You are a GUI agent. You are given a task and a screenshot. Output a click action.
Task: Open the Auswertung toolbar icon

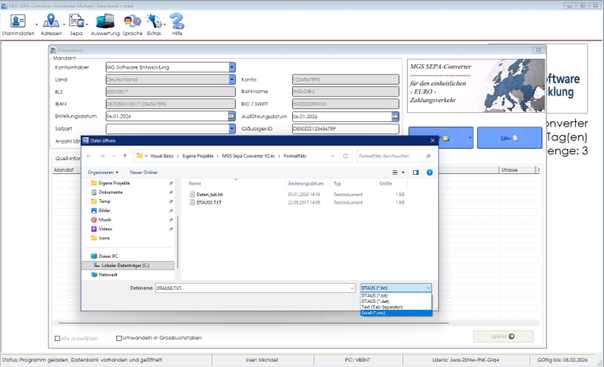[105, 21]
